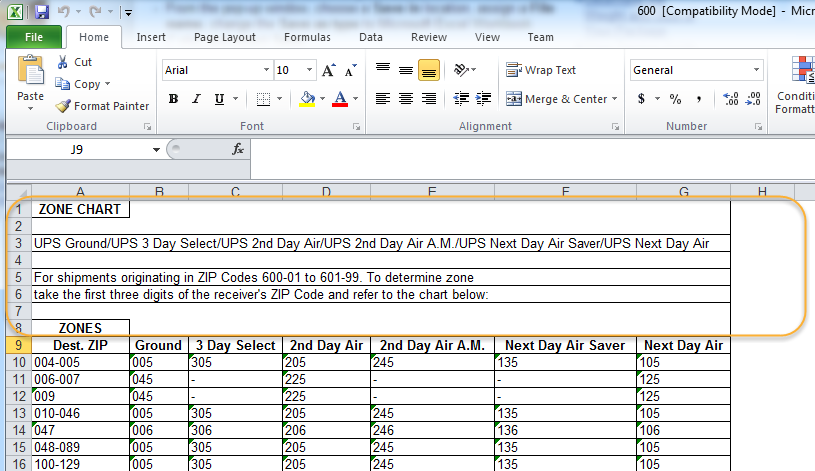The image size is (815, 471).
Task: Apply the yellow fill color
Action: coord(307,99)
